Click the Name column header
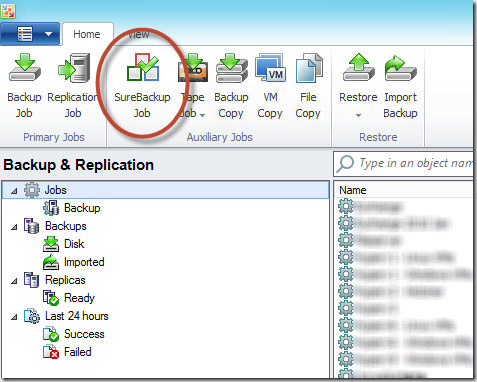Image resolution: width=477 pixels, height=382 pixels. (x=353, y=190)
